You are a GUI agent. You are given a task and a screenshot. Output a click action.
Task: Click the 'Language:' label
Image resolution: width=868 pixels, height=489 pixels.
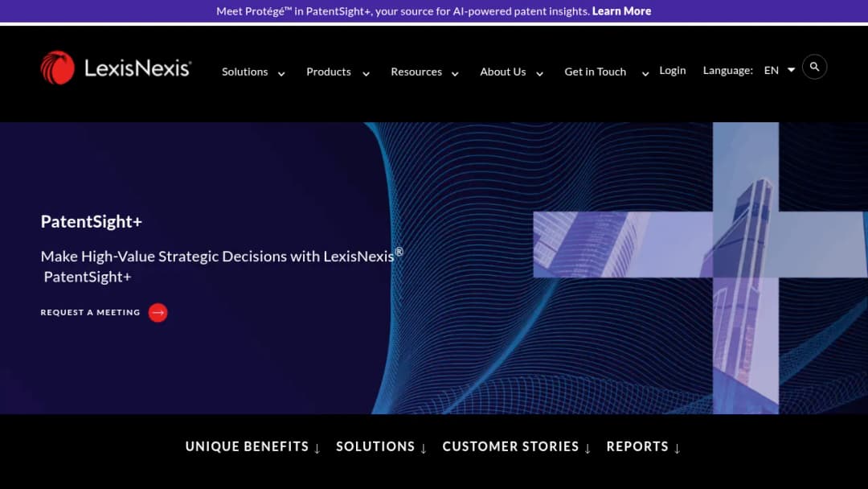pyautogui.click(x=728, y=70)
